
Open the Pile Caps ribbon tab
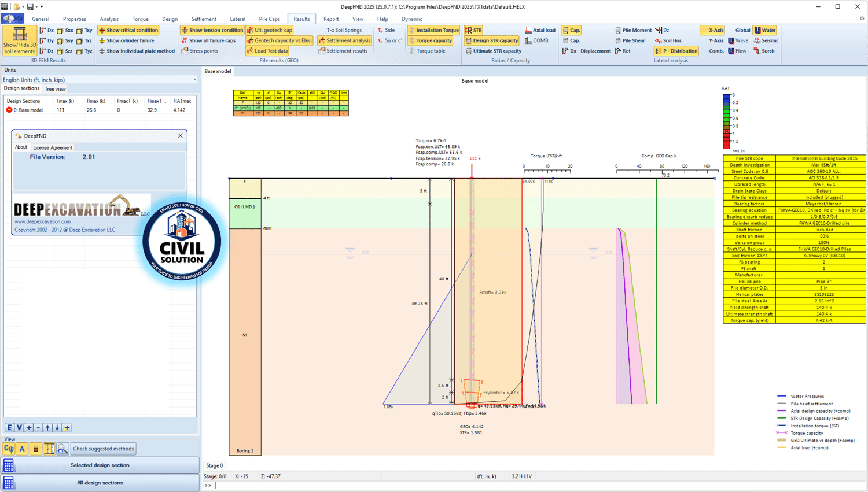(x=269, y=19)
